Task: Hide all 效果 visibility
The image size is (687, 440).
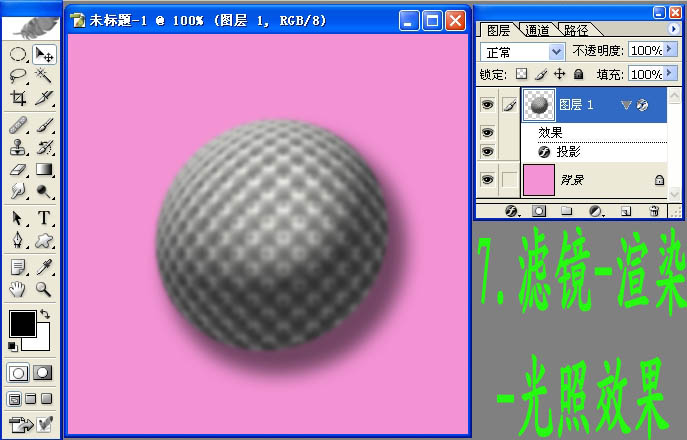Action: [488, 132]
